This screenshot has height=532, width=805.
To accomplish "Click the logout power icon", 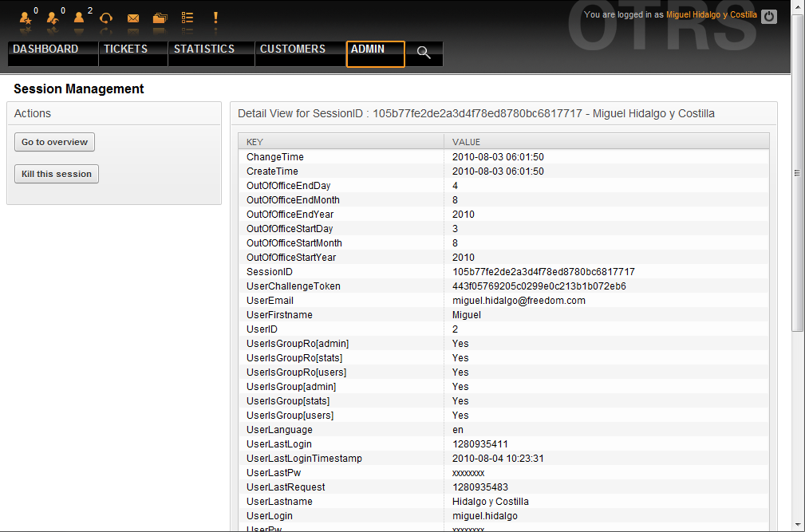I will (768, 16).
